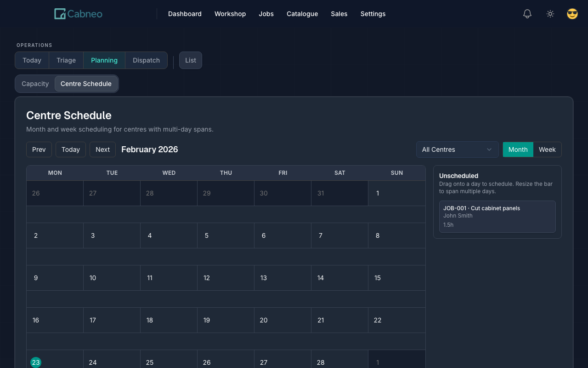The height and width of the screenshot is (368, 588).
Task: Toggle light theme using the sun icon
Action: (550, 14)
